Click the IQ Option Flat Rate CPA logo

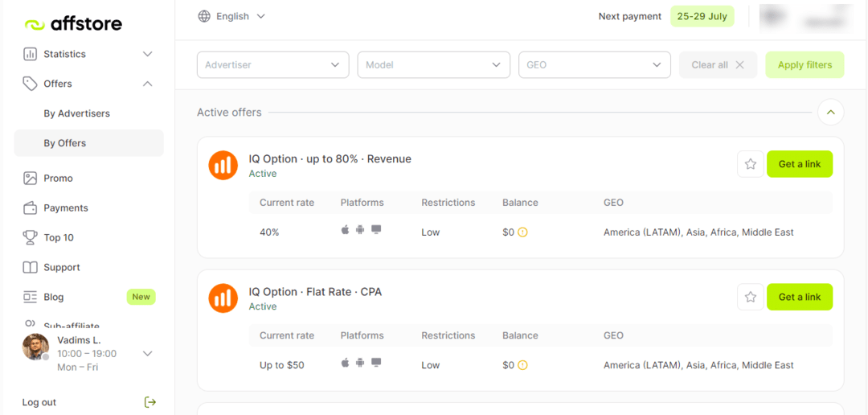point(223,298)
